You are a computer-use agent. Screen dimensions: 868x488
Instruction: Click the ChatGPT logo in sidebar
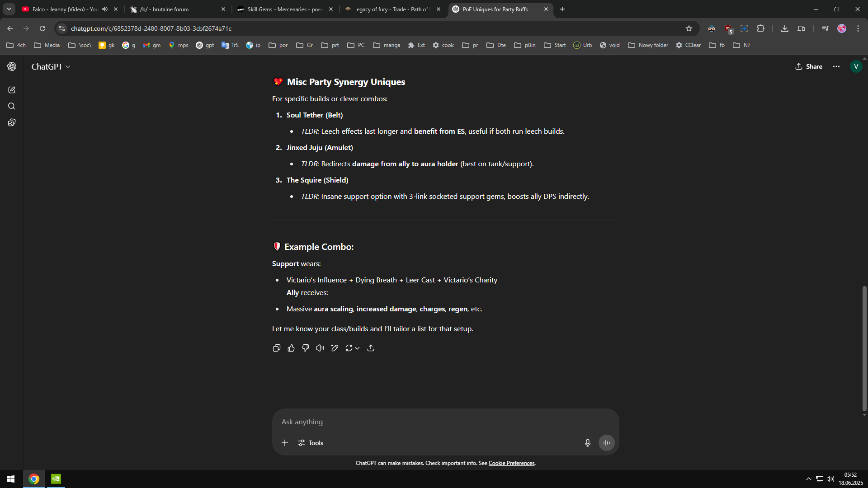click(12, 66)
